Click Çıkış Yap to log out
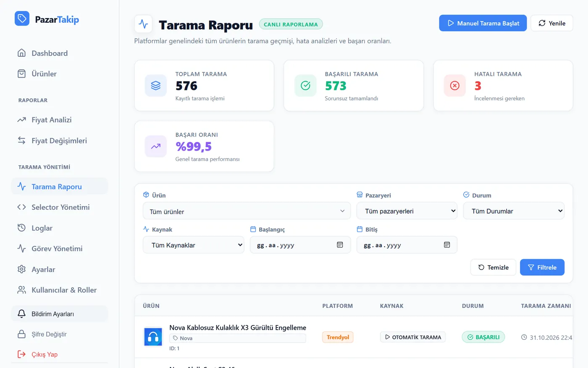This screenshot has height=368, width=588. [59, 354]
